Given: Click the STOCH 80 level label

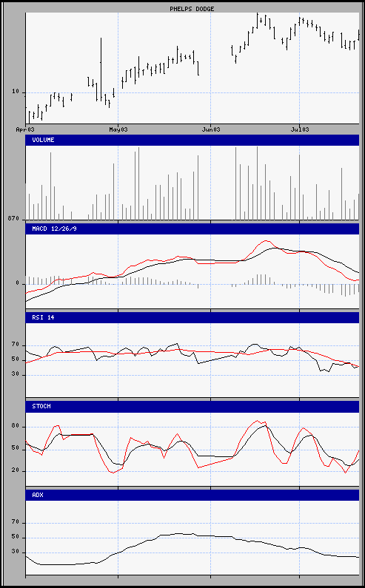Looking at the screenshot, I should (15, 426).
